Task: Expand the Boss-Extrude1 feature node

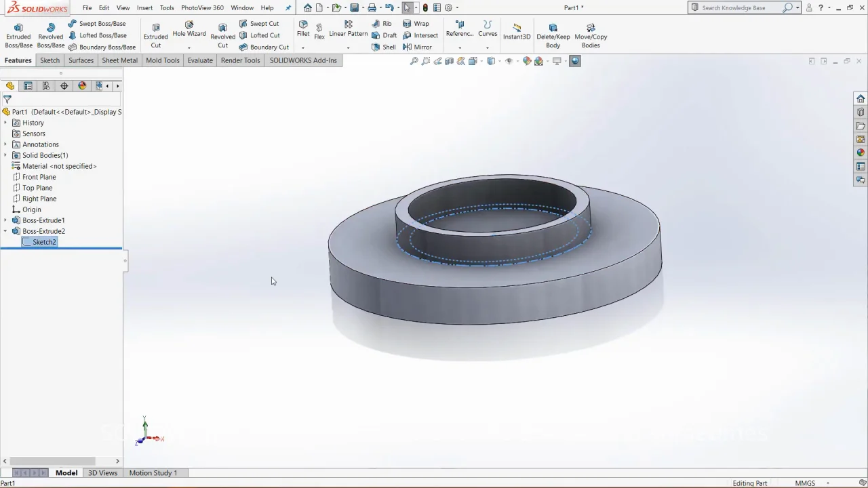Action: [5, 220]
